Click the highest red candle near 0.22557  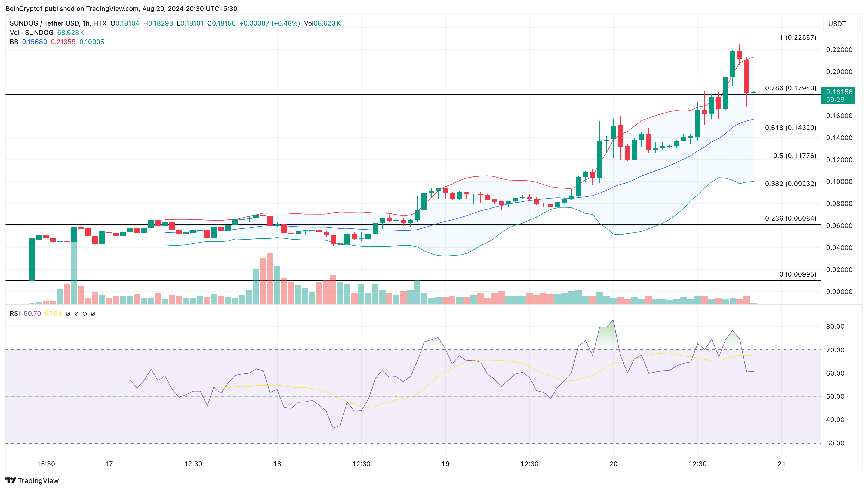740,55
